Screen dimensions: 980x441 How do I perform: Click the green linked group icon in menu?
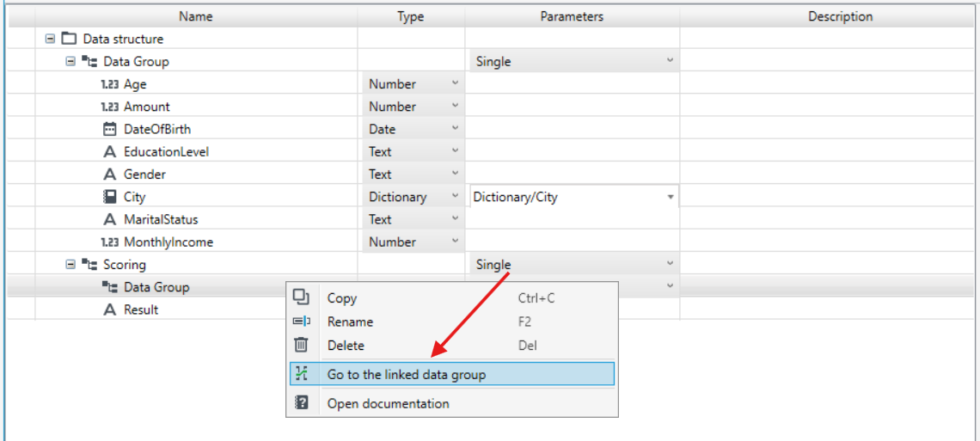(303, 374)
